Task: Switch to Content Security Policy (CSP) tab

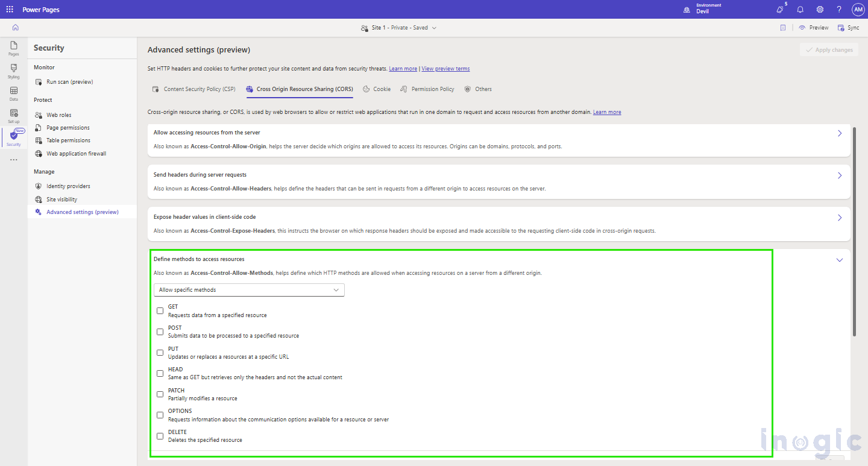Action: [x=193, y=89]
